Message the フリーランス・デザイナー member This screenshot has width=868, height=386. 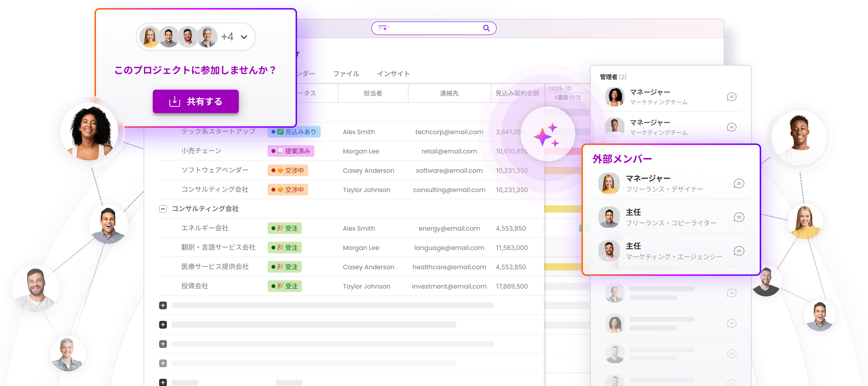pyautogui.click(x=739, y=184)
